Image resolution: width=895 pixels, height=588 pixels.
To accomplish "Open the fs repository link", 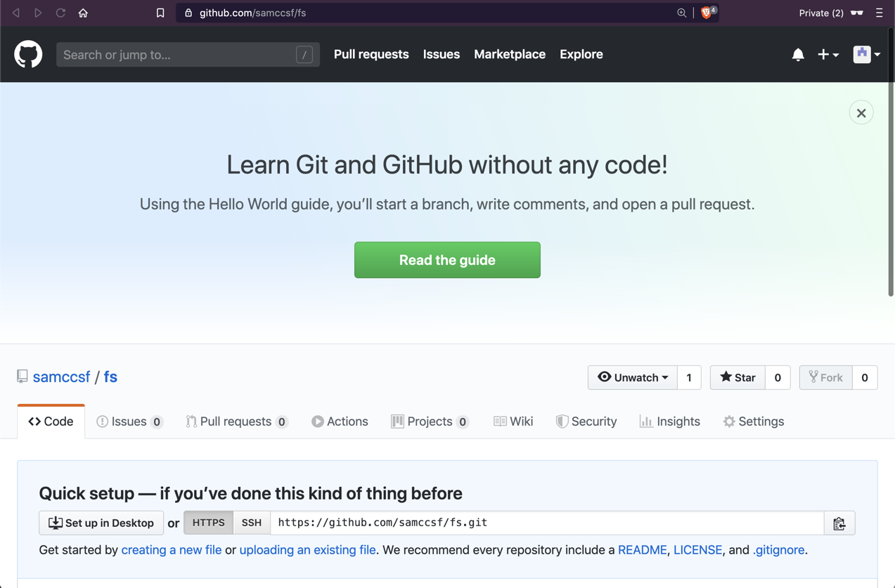I will coord(110,377).
